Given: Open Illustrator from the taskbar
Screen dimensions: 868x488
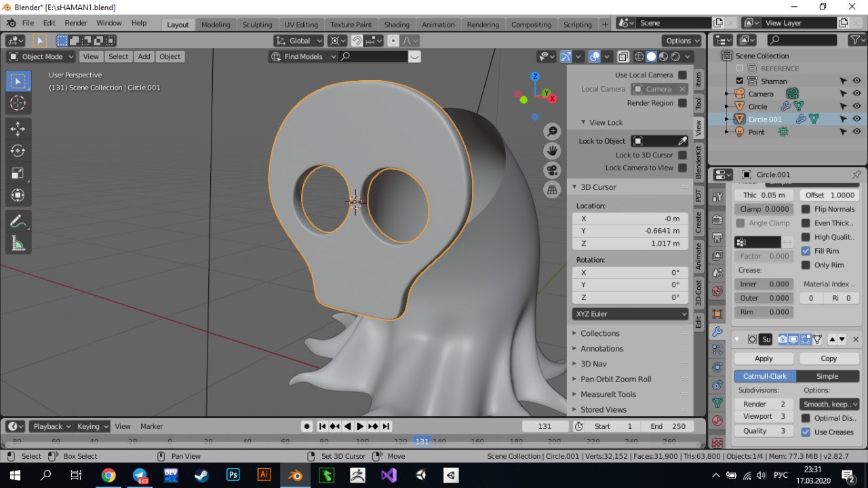Looking at the screenshot, I should click(x=264, y=475).
